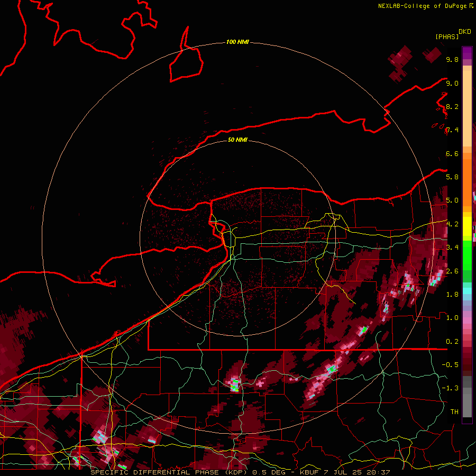Select the DKD label above the color scale
Viewport: 476px width, 476px height.
pos(465,32)
